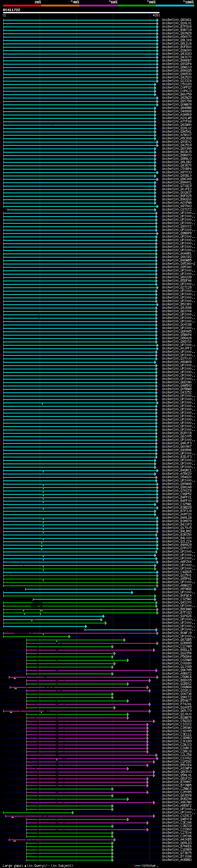Click label UniRef100_B5UIE4

tap(176, 765)
